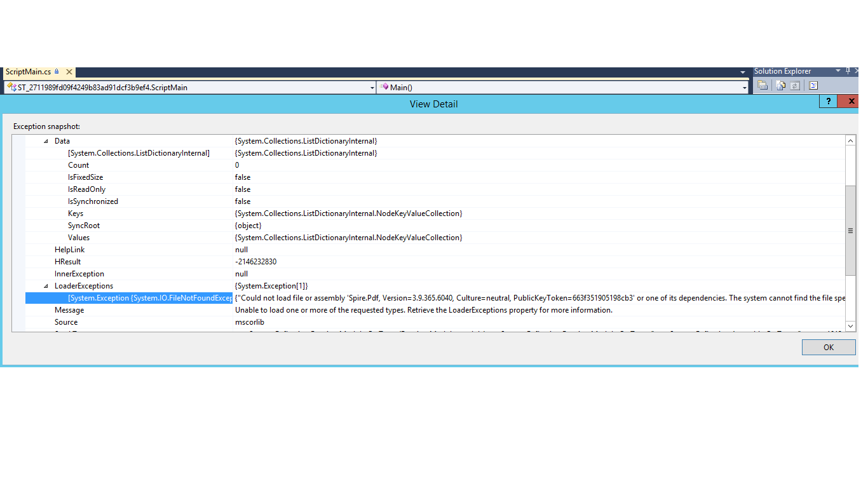
Task: Select the IsReadOnly row
Action: [x=435, y=189]
